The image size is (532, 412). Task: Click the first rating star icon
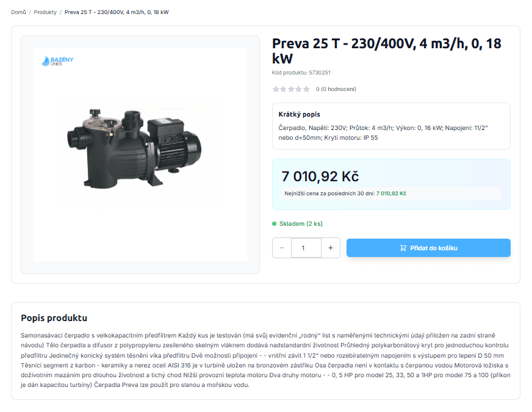click(x=276, y=89)
